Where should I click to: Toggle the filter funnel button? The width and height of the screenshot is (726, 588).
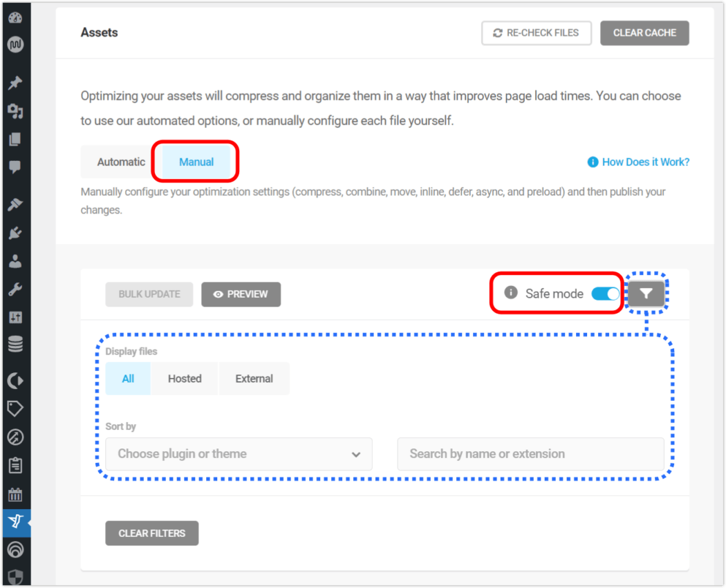point(646,294)
